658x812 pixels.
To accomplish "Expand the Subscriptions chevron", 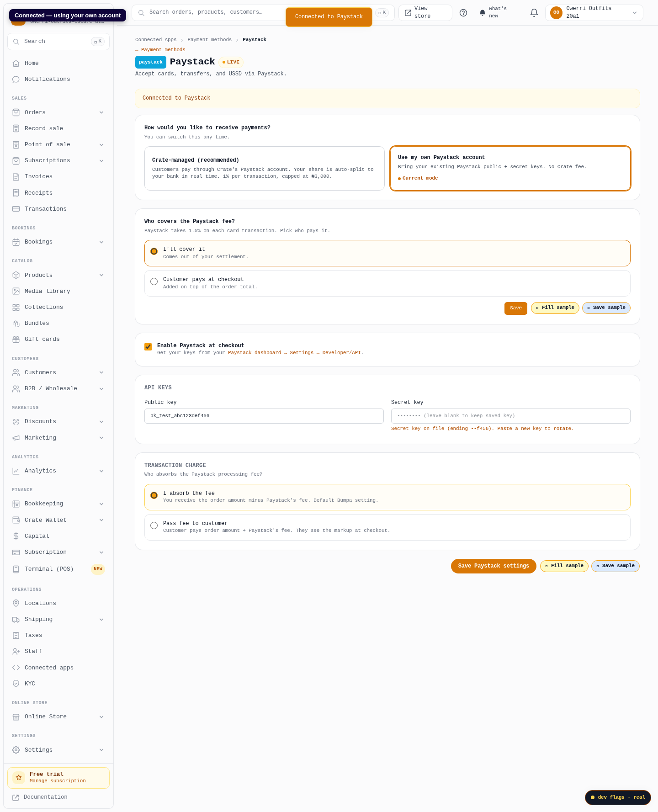I will (101, 161).
